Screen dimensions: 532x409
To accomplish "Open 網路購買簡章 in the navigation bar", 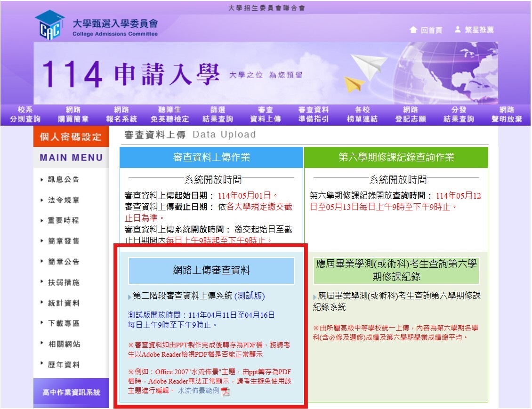I will click(73, 114).
